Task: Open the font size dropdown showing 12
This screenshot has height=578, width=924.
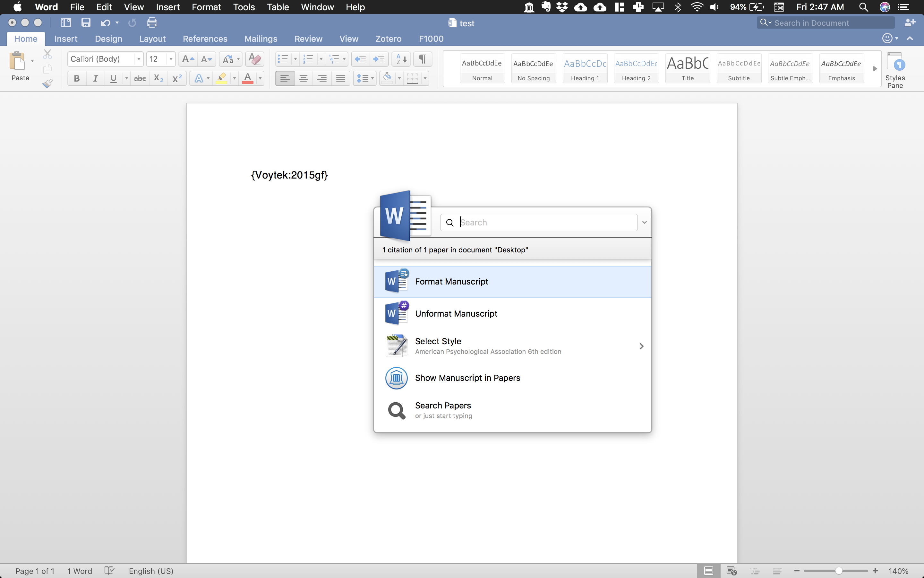Action: pos(171,59)
